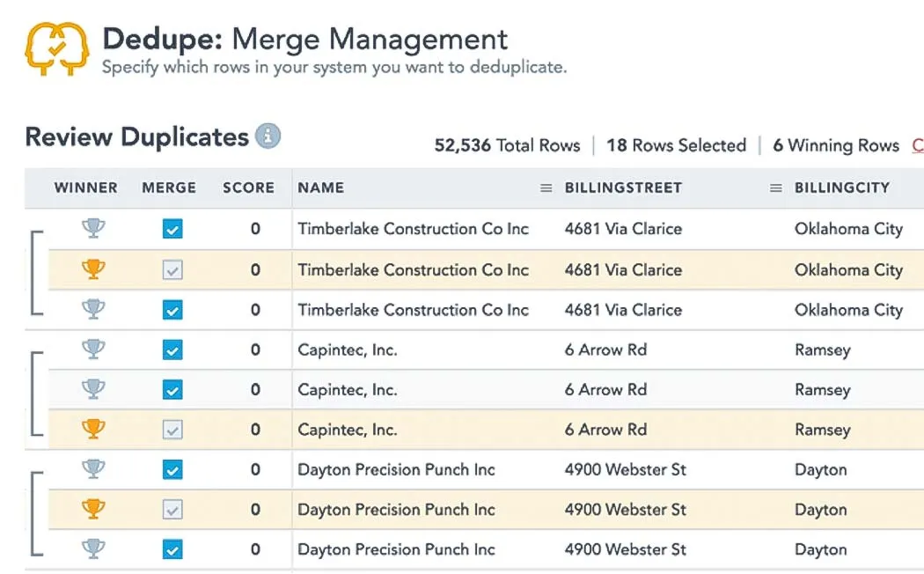Screen dimensions: 924x574
Task: Click "6 Arrow Rd" in the highlighted winner row
Action: pos(605,430)
